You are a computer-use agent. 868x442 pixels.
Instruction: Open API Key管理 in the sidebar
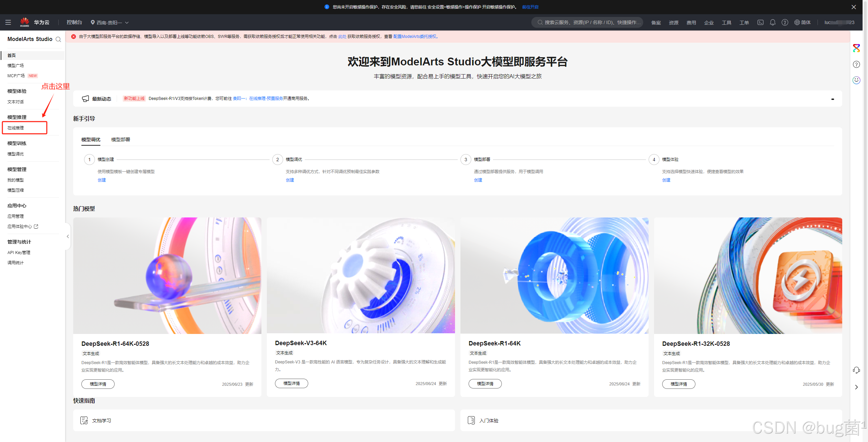click(x=19, y=252)
